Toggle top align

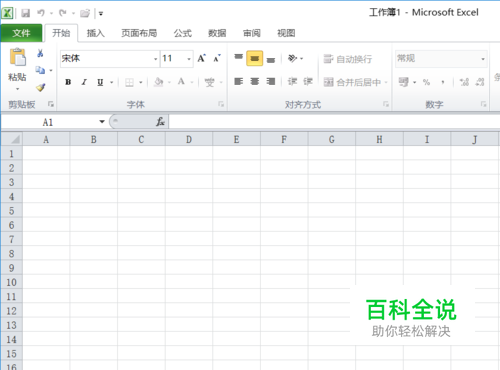point(238,58)
